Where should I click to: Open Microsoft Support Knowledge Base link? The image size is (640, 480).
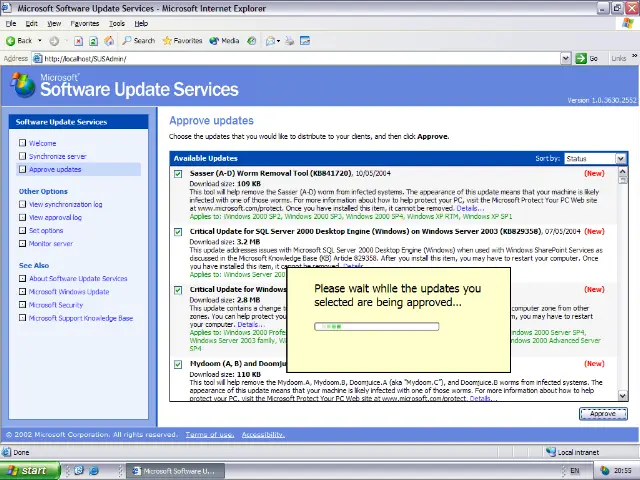(81, 318)
